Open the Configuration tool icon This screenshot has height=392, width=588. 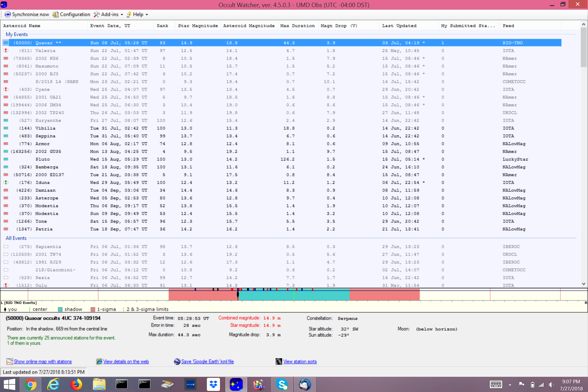56,14
